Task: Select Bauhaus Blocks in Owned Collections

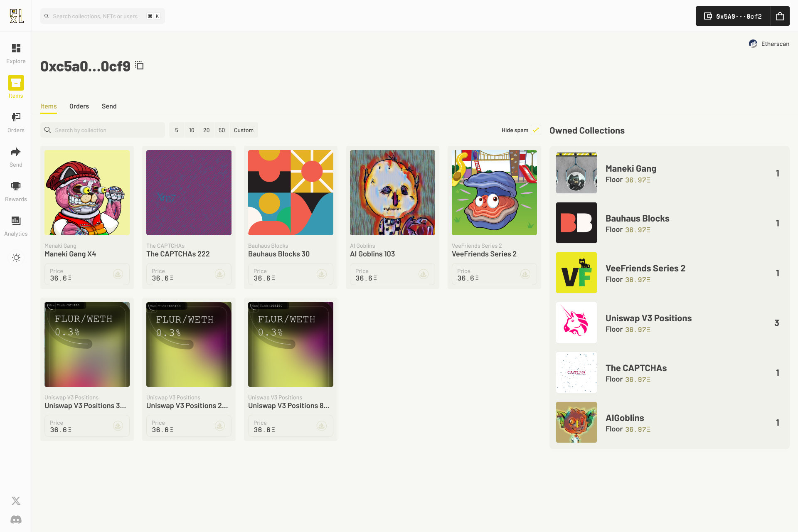Action: [x=669, y=223]
